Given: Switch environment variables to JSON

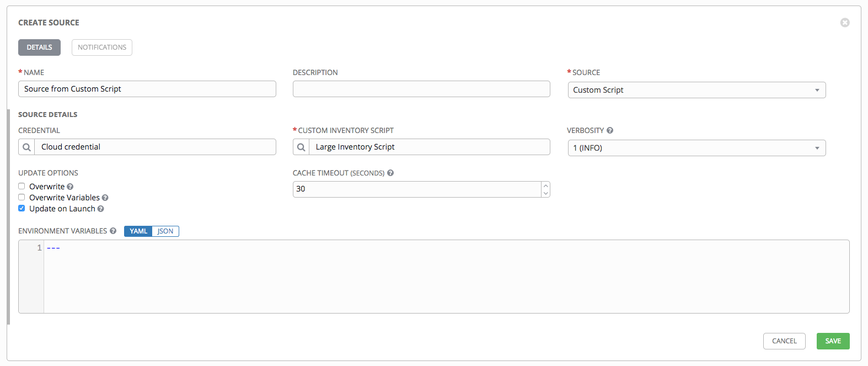Looking at the screenshot, I should pos(165,231).
